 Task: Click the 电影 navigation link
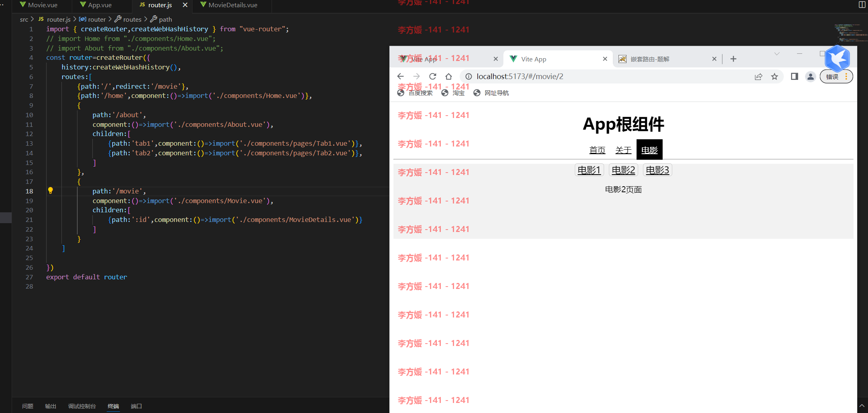pos(649,150)
